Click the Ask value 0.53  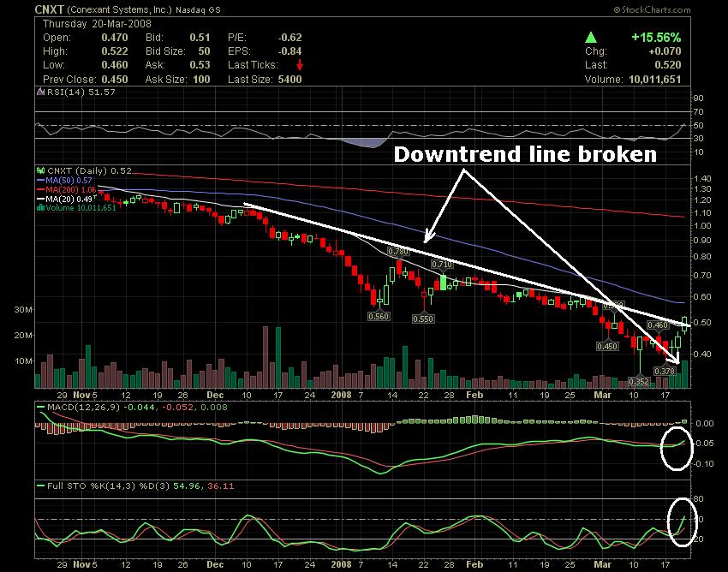(200, 65)
